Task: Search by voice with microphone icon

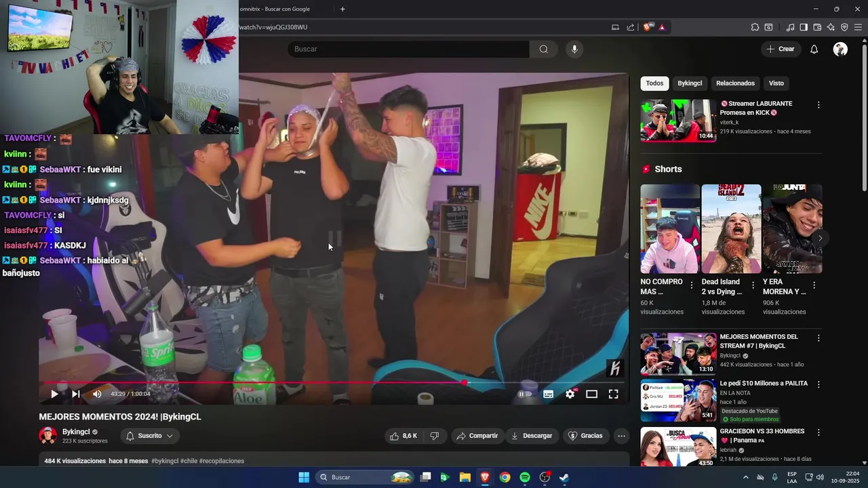Action: [574, 49]
